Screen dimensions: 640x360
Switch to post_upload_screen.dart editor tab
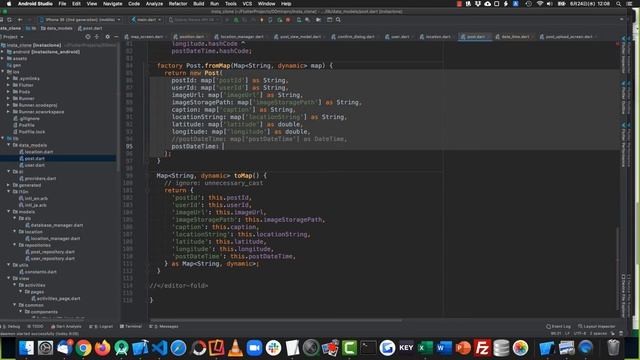pos(569,37)
